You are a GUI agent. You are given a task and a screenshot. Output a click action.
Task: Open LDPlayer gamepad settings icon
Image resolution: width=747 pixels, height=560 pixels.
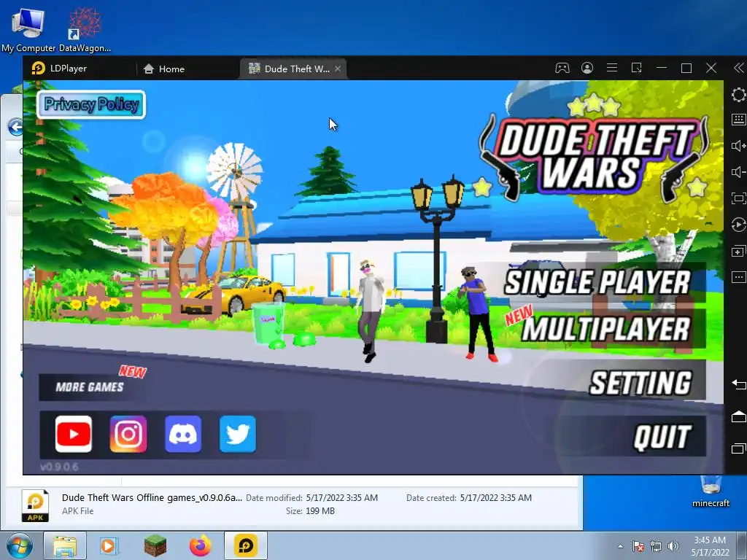(x=562, y=68)
